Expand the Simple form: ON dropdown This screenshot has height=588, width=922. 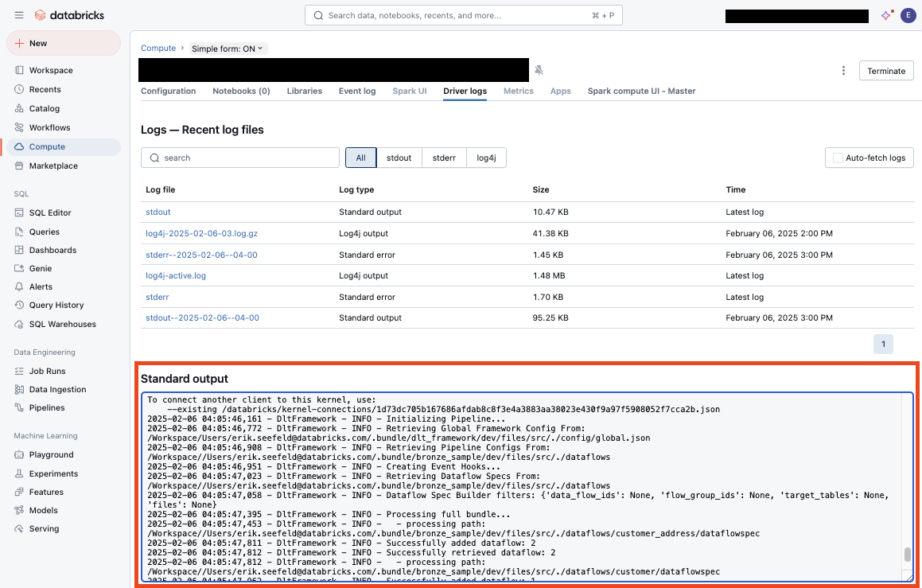(x=228, y=49)
